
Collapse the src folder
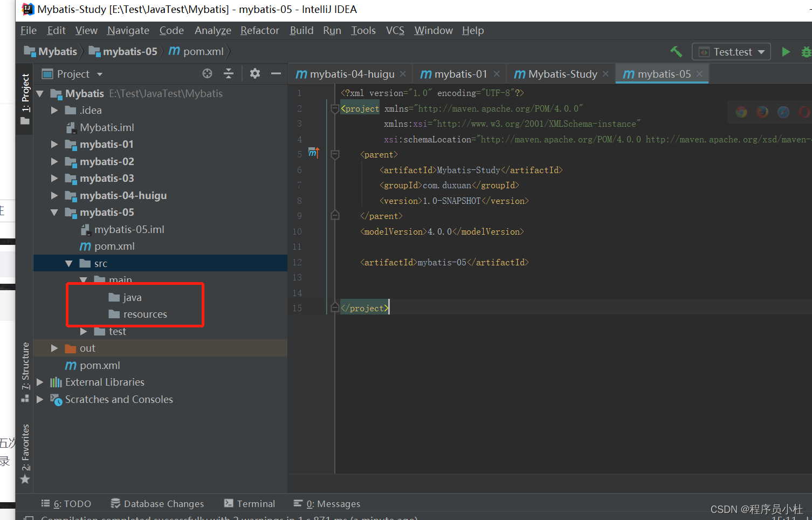point(68,264)
